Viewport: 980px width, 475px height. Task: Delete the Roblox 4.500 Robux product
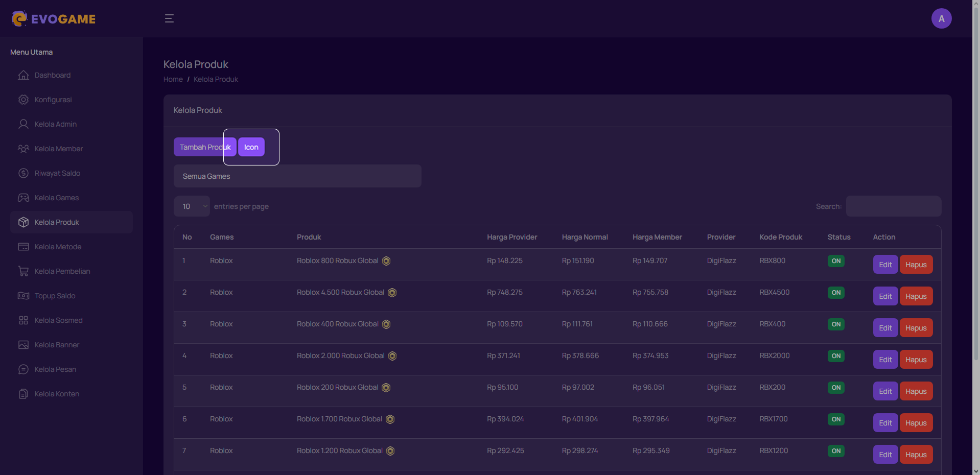(916, 296)
